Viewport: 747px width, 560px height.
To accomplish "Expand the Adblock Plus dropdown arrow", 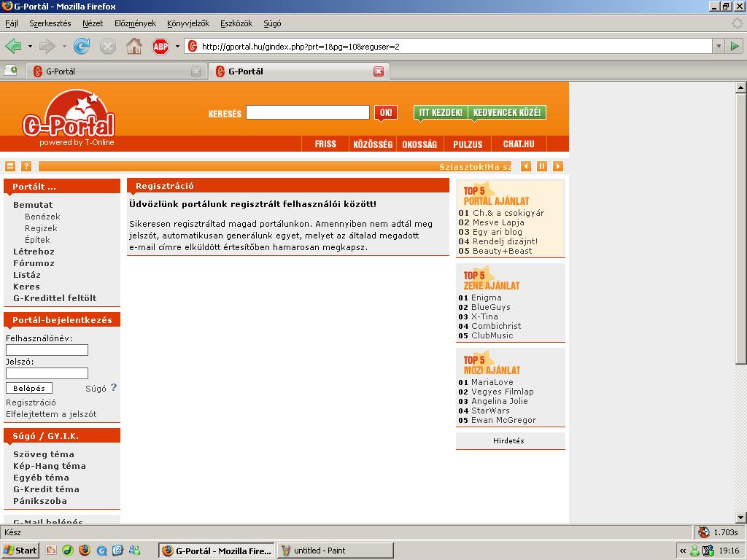I will pos(175,47).
